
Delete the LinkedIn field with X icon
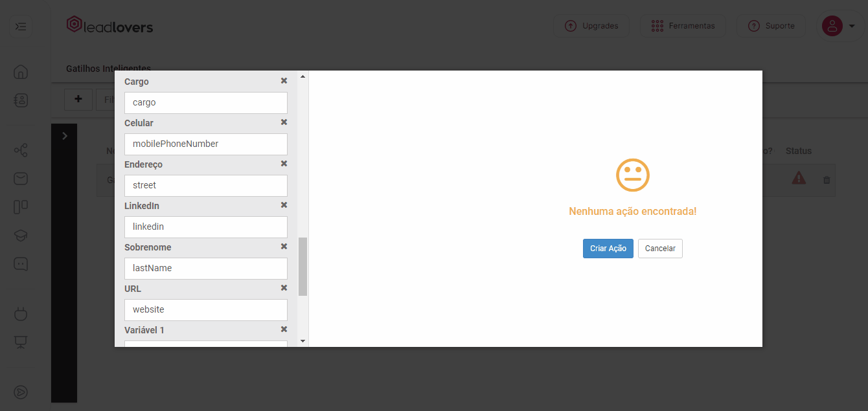[284, 205]
